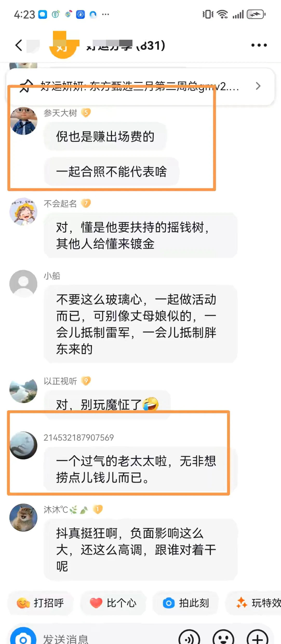Tap 以正视听's landscape avatar
This screenshot has width=281, height=644.
(x=23, y=389)
